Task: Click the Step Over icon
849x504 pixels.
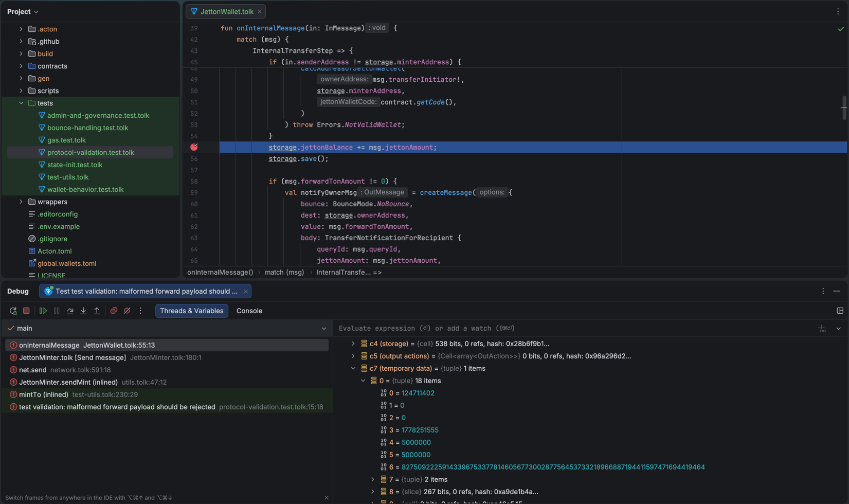Action: tap(70, 311)
